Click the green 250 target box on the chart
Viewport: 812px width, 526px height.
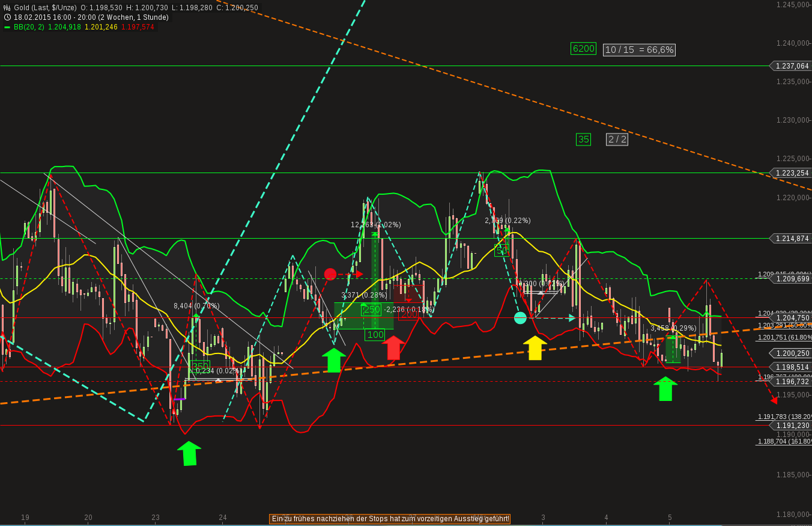click(x=370, y=310)
